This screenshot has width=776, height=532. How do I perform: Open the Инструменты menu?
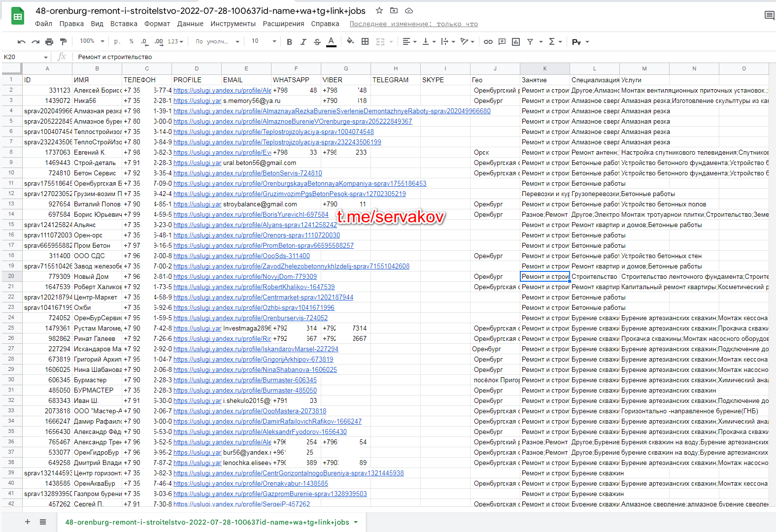[x=233, y=24]
